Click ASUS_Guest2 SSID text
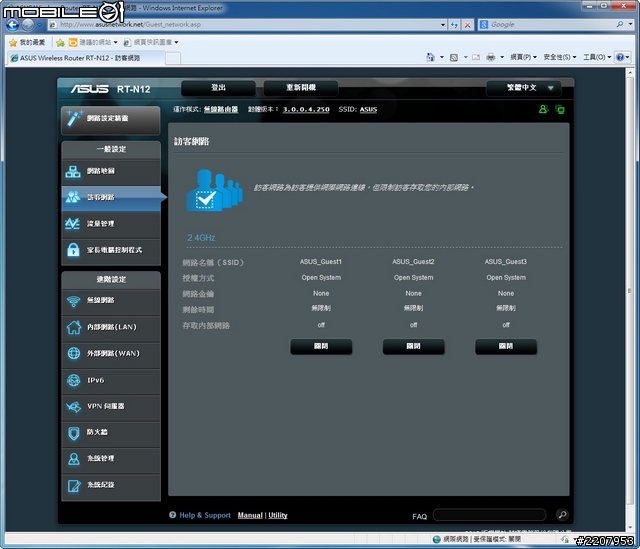Viewport: 640px width, 549px height. point(413,262)
